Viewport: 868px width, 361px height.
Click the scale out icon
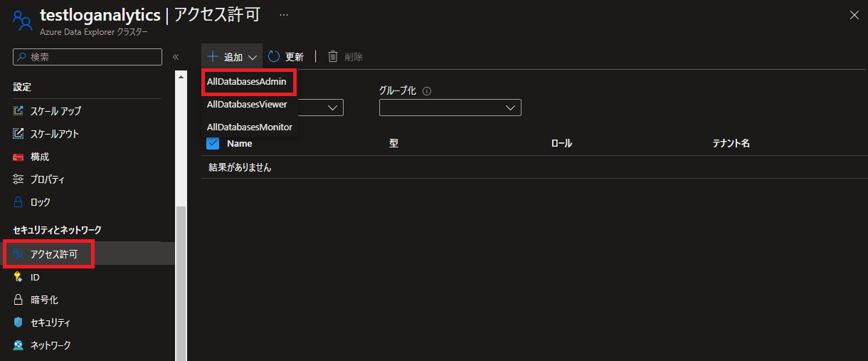coord(18,134)
